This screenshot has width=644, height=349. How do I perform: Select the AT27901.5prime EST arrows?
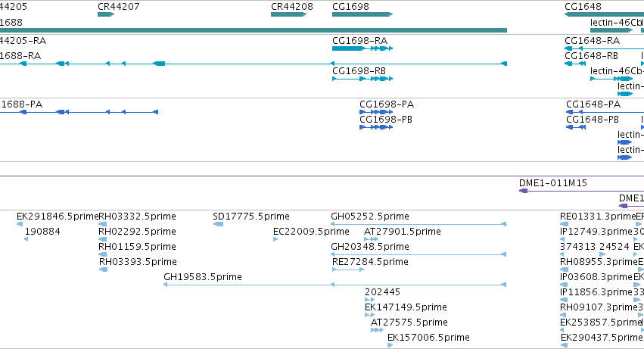372,239
